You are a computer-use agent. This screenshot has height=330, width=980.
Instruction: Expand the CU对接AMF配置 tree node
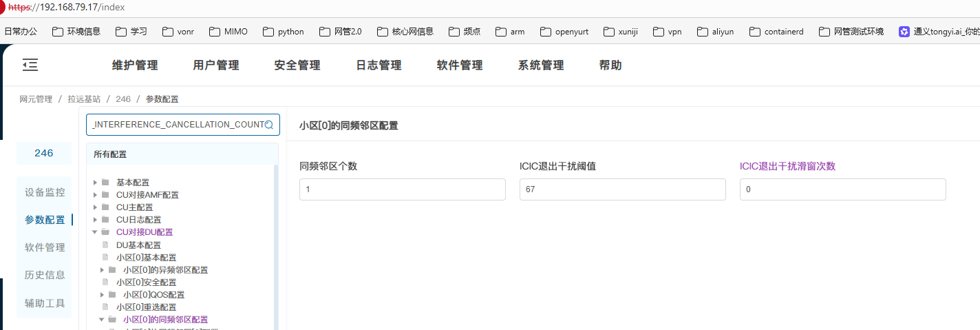click(95, 195)
